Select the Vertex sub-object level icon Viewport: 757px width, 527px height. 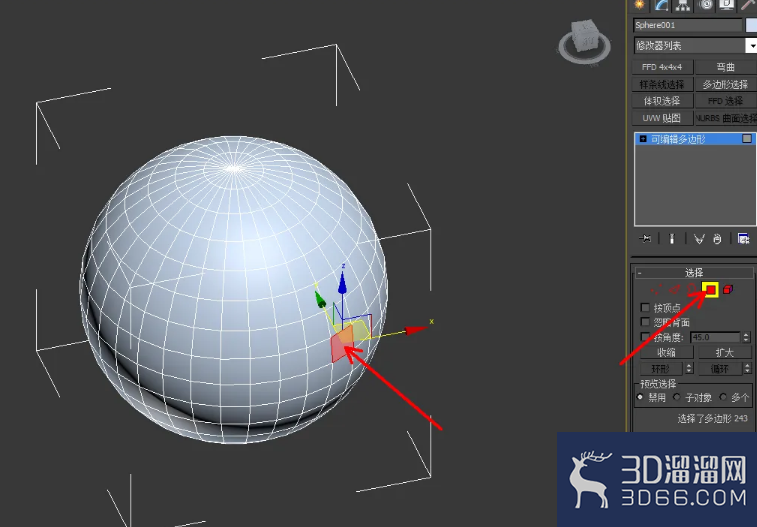(x=656, y=290)
